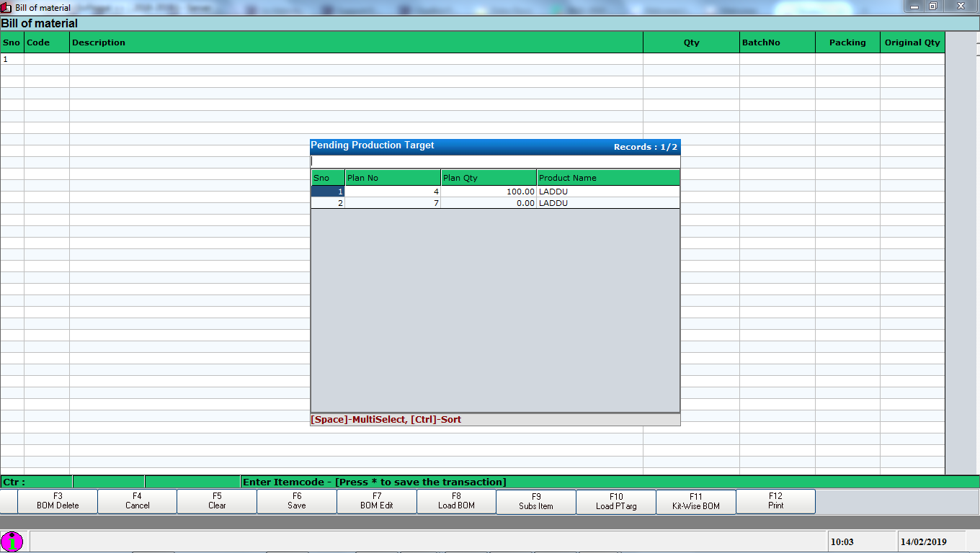Sort by the Plan Qty column header
This screenshot has height=553, width=980.
pyautogui.click(x=489, y=178)
